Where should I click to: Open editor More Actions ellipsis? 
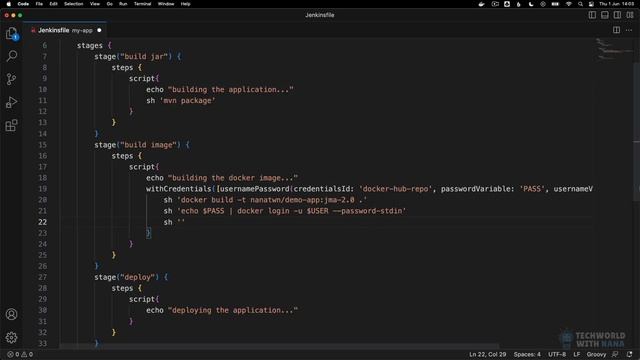coord(629,30)
